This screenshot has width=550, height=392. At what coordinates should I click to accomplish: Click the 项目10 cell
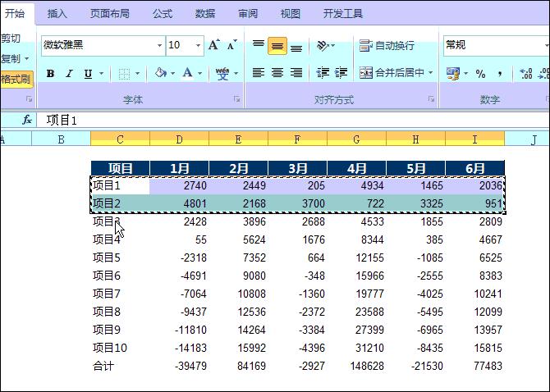click(121, 348)
